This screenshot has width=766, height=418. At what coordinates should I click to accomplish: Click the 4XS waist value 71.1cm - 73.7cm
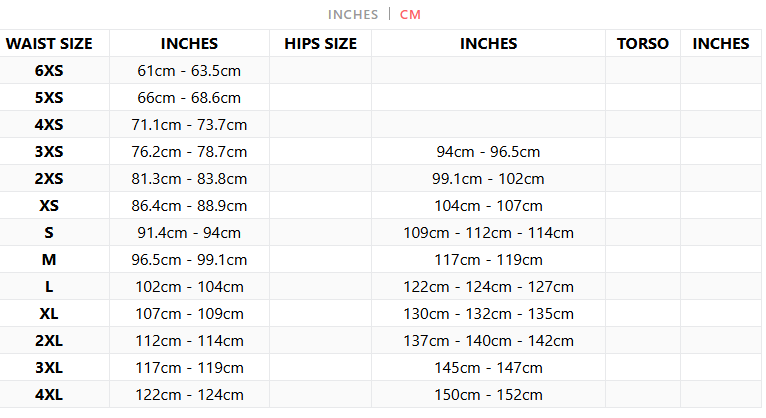tap(189, 125)
